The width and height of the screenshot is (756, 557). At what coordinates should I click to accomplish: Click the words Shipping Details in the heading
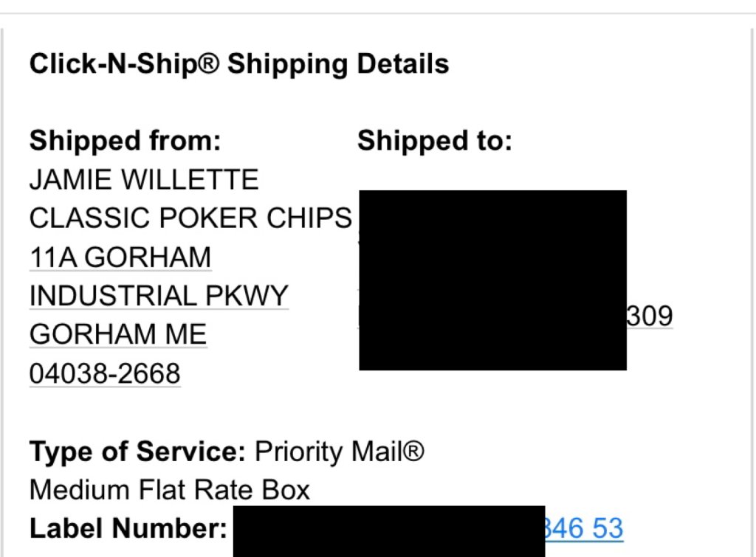(338, 64)
